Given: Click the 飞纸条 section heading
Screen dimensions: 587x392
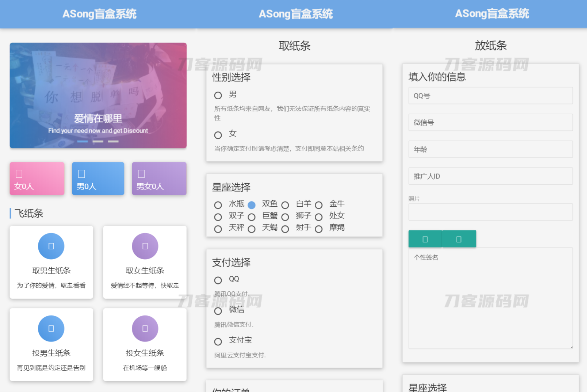Looking at the screenshot, I should coord(29,214).
